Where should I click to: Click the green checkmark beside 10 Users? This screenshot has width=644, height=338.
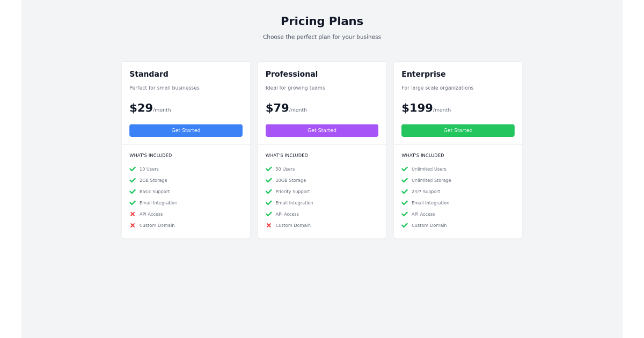pos(133,168)
